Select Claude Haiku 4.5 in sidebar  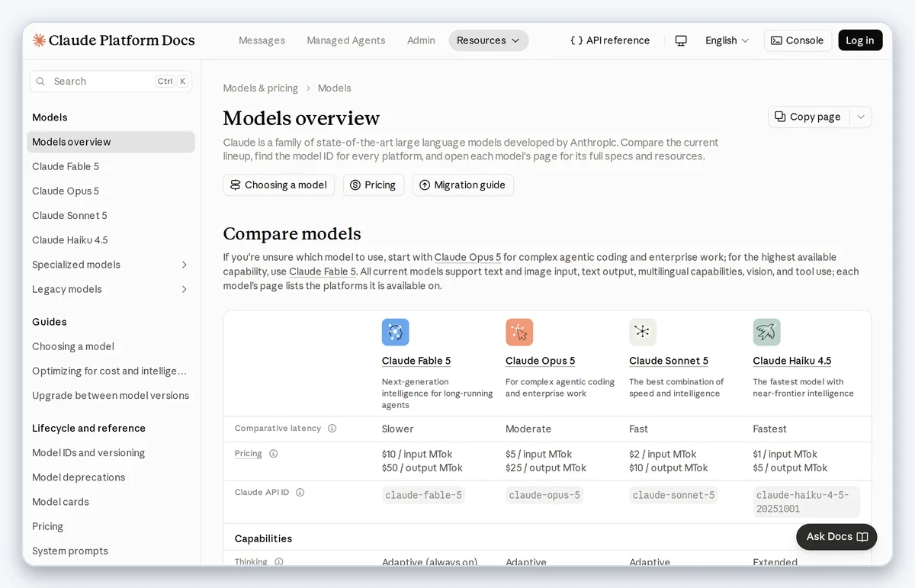tap(111, 239)
